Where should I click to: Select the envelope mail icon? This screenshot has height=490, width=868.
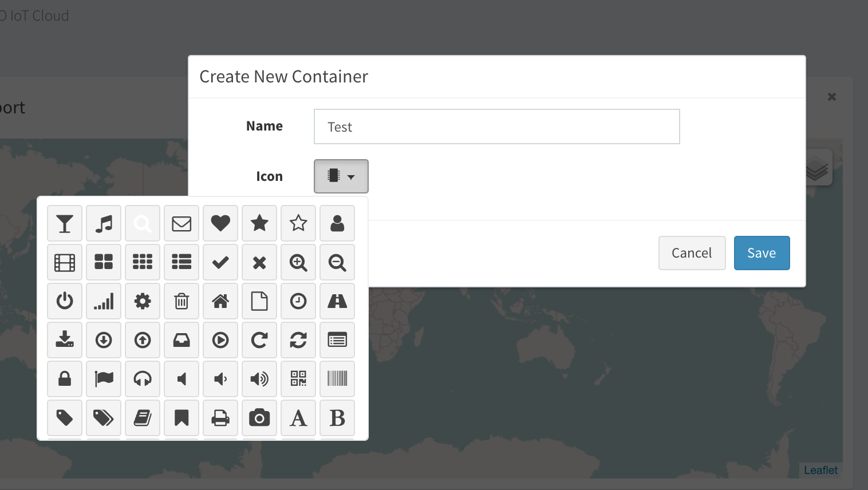coord(182,223)
